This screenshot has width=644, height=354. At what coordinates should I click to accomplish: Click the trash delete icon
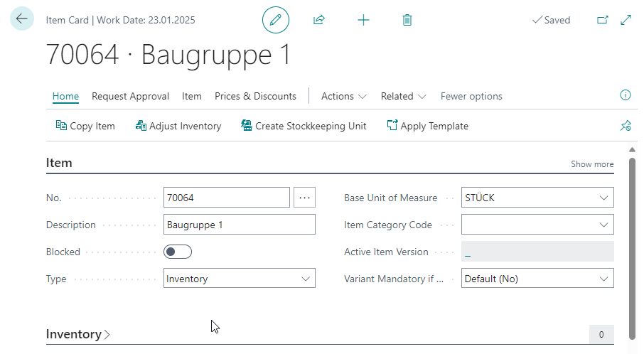[x=407, y=20]
